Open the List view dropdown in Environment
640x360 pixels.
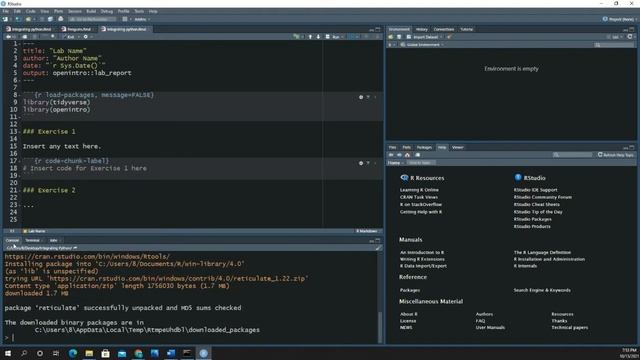616,37
